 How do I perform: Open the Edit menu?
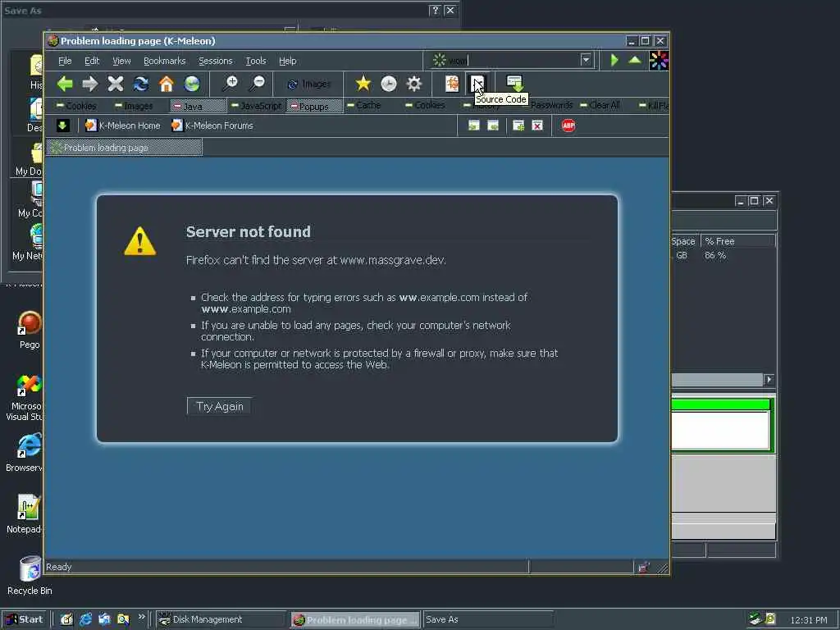(92, 61)
